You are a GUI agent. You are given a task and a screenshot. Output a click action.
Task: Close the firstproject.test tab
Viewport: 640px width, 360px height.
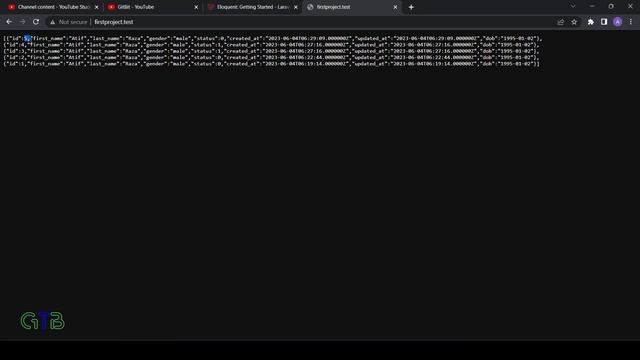tap(396, 7)
